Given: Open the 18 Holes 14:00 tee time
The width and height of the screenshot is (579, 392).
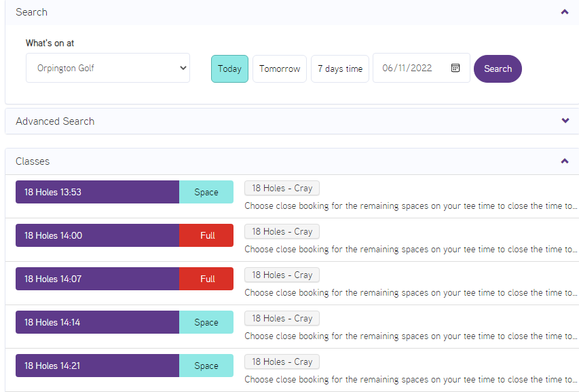Looking at the screenshot, I should [x=97, y=235].
